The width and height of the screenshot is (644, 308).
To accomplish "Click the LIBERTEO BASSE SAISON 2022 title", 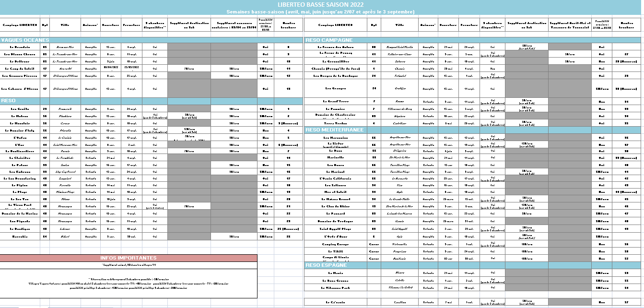I will [x=320, y=4].
